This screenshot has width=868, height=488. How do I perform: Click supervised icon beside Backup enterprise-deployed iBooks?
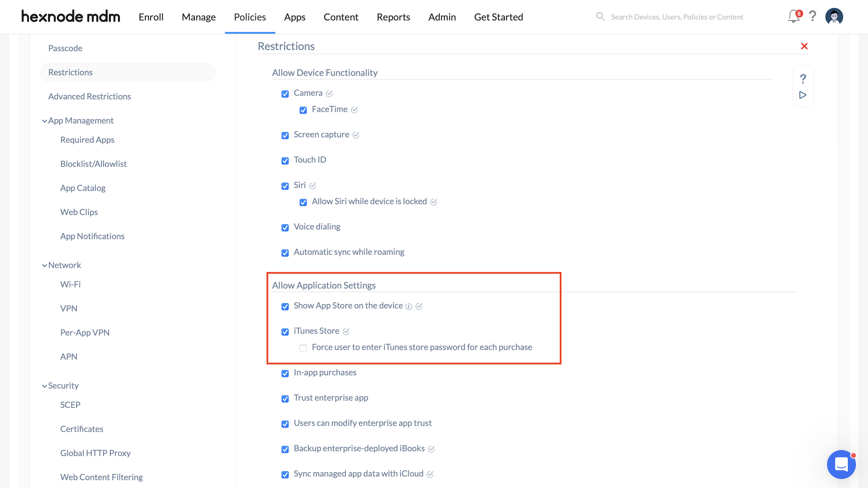click(x=431, y=449)
